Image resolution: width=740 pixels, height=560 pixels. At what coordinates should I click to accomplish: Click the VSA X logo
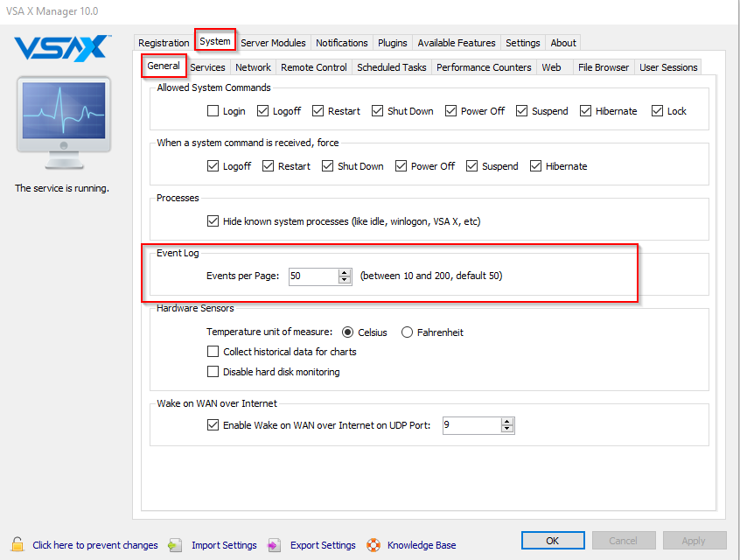[62, 48]
